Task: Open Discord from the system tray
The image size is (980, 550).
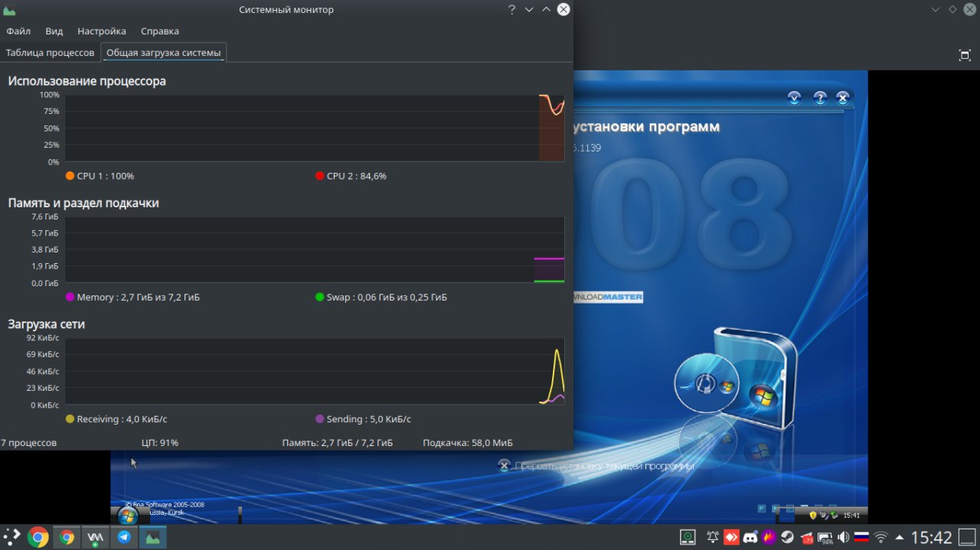Action: pos(751,538)
